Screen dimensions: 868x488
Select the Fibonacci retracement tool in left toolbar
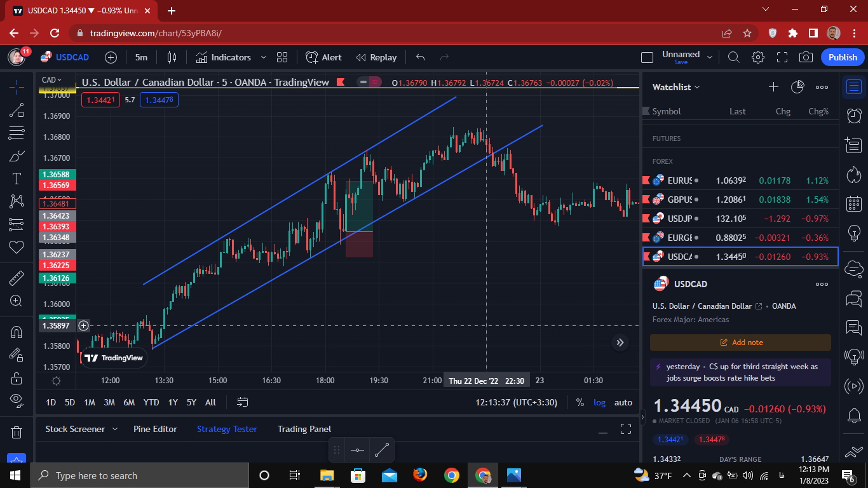point(17,133)
